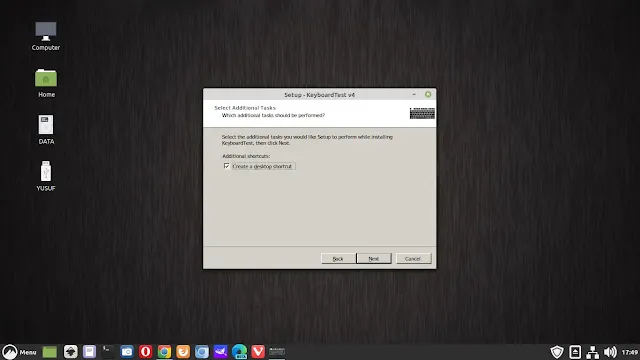The image size is (640, 360).
Task: Select the KeyboardTest setup taskbar entry
Action: [x=277, y=352]
